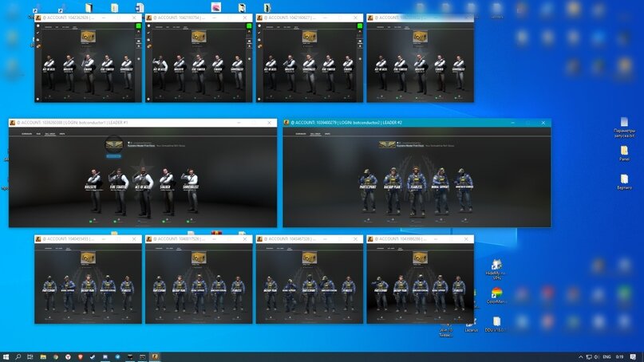This screenshot has height=362, width=644.
Task: Select the MORAL SUPPORT player in LEADER #2 window
Action: (x=440, y=190)
